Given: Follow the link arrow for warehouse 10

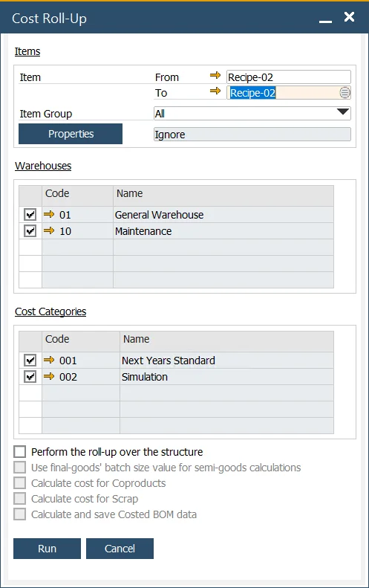Looking at the screenshot, I should point(49,230).
